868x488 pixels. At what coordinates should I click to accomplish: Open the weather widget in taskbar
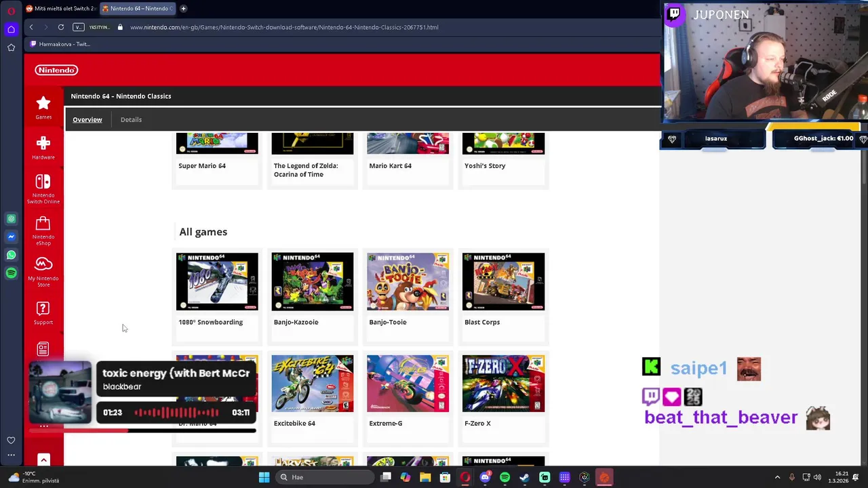[x=33, y=477]
